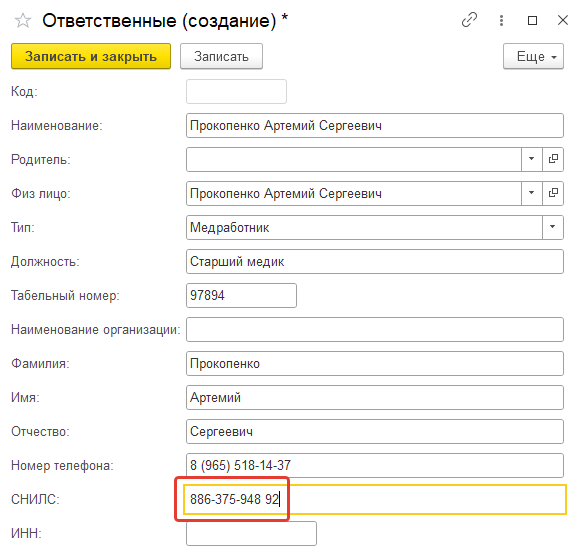The image size is (582, 558).
Task: Expand the Родитель dropdown list
Action: coord(532,159)
